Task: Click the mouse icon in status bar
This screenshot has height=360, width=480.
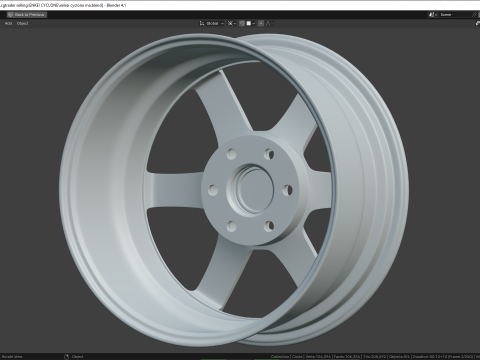Action: [66, 356]
